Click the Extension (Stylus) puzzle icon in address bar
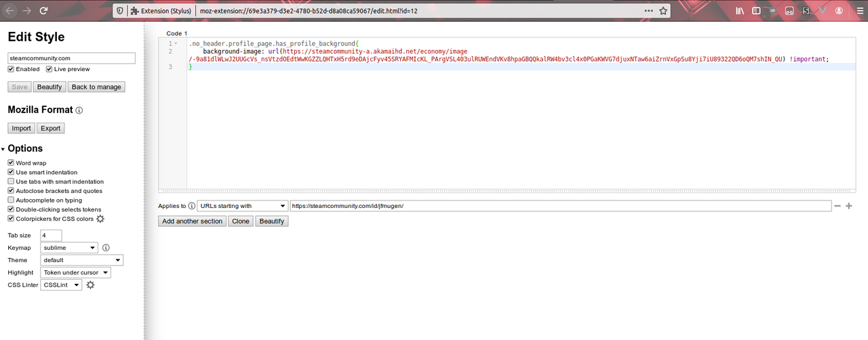868x340 pixels. pos(135,11)
